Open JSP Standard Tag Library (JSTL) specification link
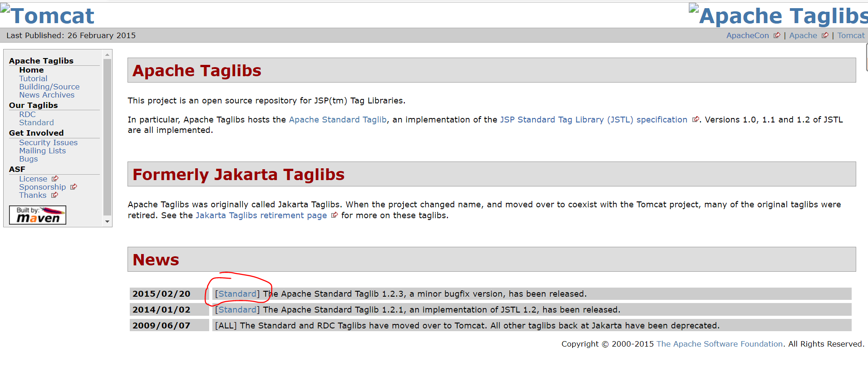Viewport: 868px width, 367px height. [x=593, y=120]
